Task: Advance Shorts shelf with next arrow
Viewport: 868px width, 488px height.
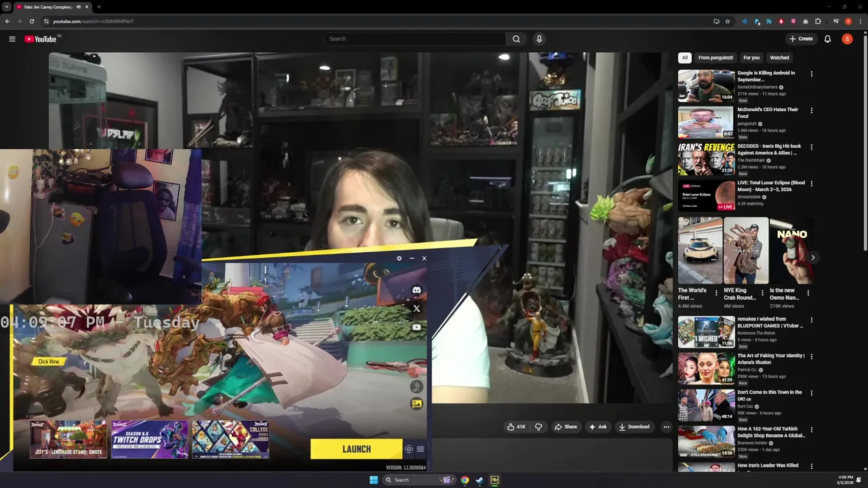Action: pos(812,258)
